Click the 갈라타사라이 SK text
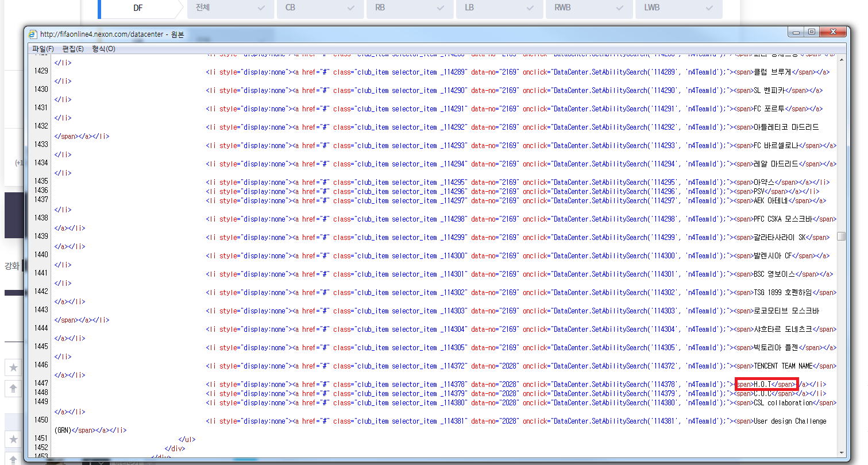Viewport: 868px width, 465px height. pyautogui.click(x=780, y=237)
